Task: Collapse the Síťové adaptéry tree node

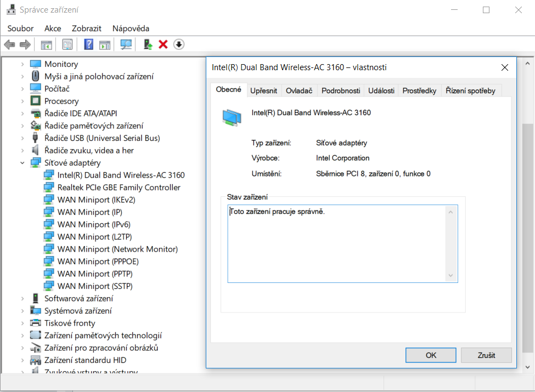Action: (22, 163)
